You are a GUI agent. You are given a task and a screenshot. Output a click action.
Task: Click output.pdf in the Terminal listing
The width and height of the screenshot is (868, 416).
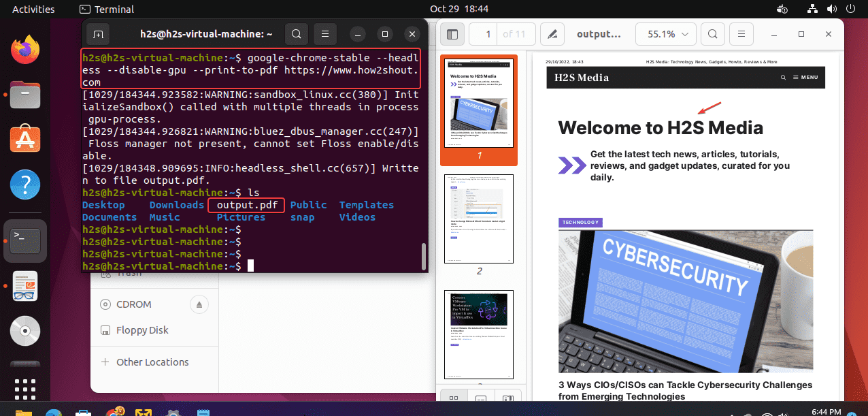[247, 205]
